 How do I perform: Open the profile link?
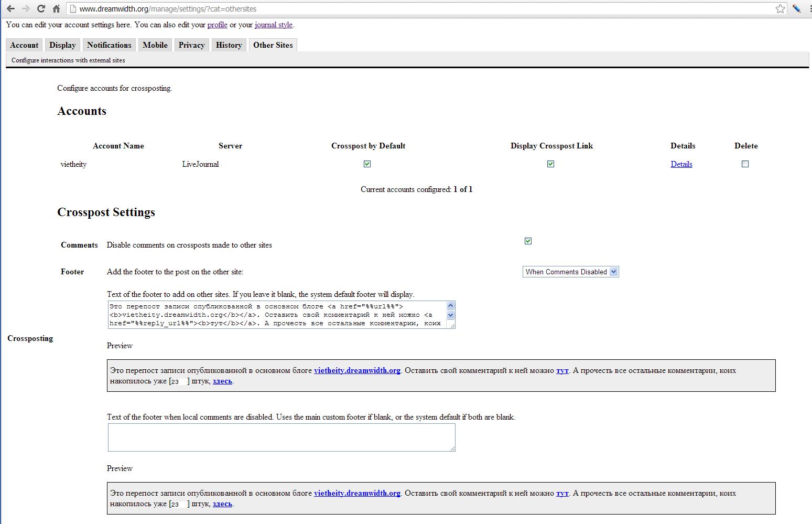click(218, 25)
